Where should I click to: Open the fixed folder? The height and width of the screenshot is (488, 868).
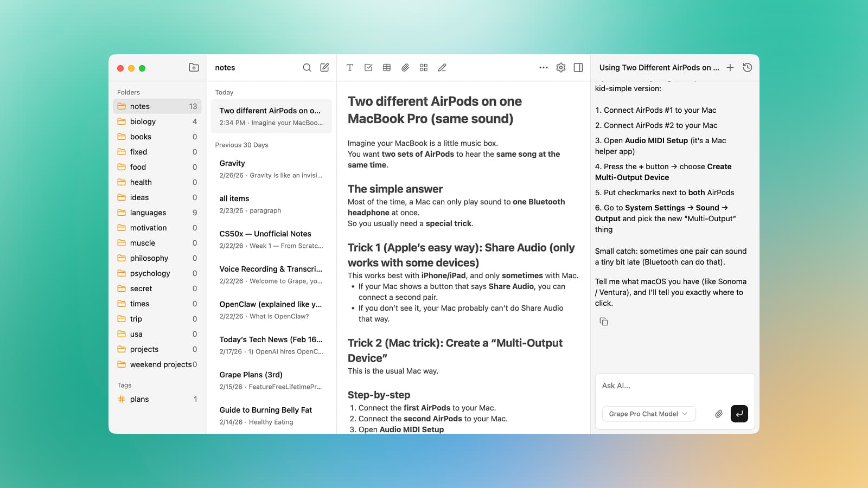[x=157, y=152]
